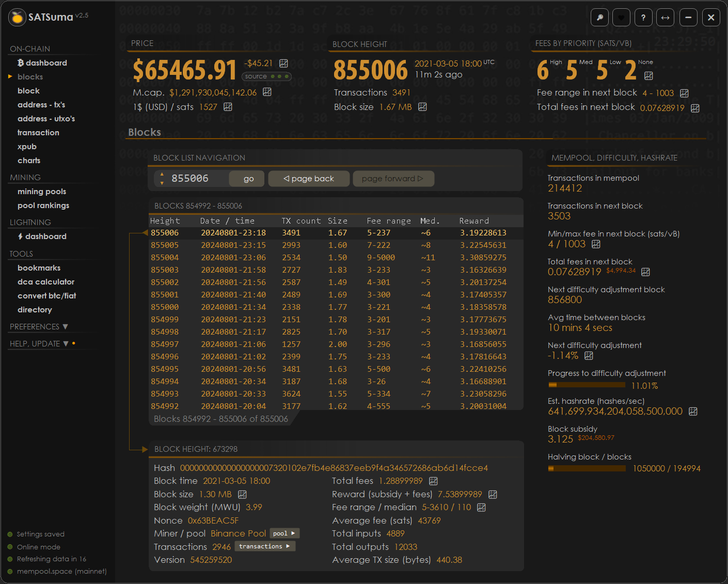Open chart icon beside M.cap. value
This screenshot has width=728, height=584.
click(267, 92)
